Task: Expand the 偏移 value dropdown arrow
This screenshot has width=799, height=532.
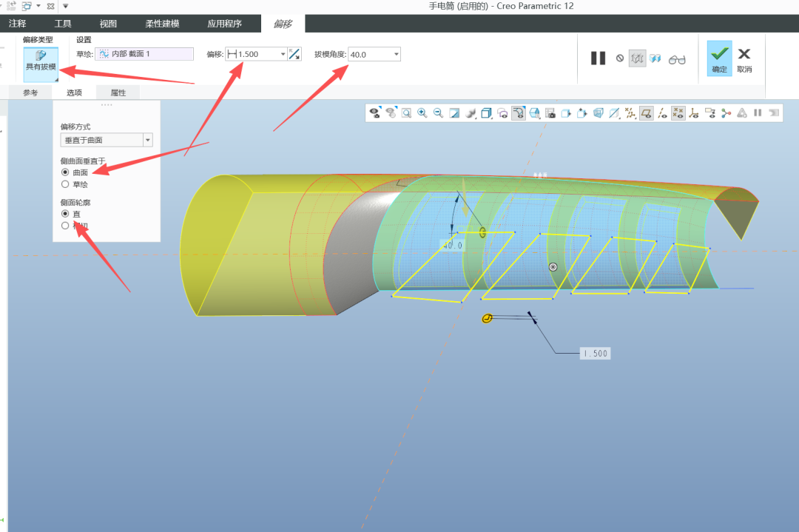Action: pyautogui.click(x=283, y=54)
